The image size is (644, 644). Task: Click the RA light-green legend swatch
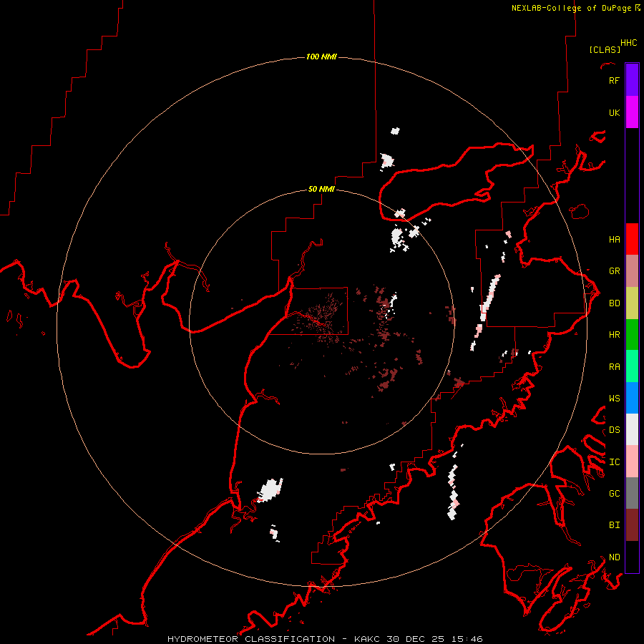tap(632, 366)
